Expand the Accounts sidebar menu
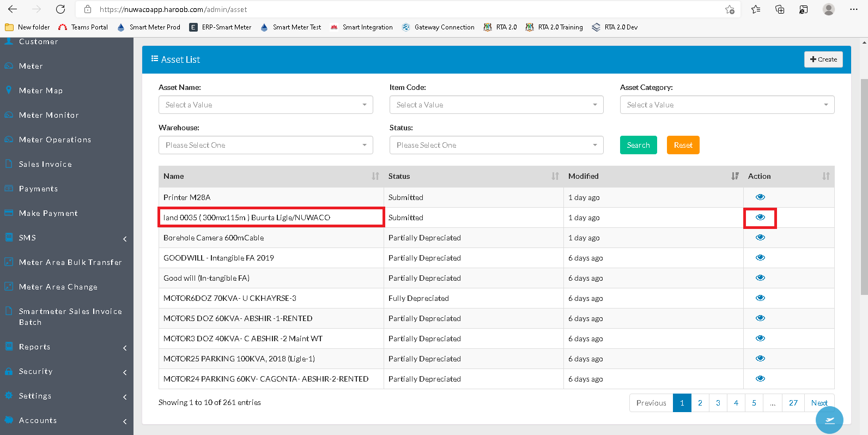 pyautogui.click(x=66, y=420)
